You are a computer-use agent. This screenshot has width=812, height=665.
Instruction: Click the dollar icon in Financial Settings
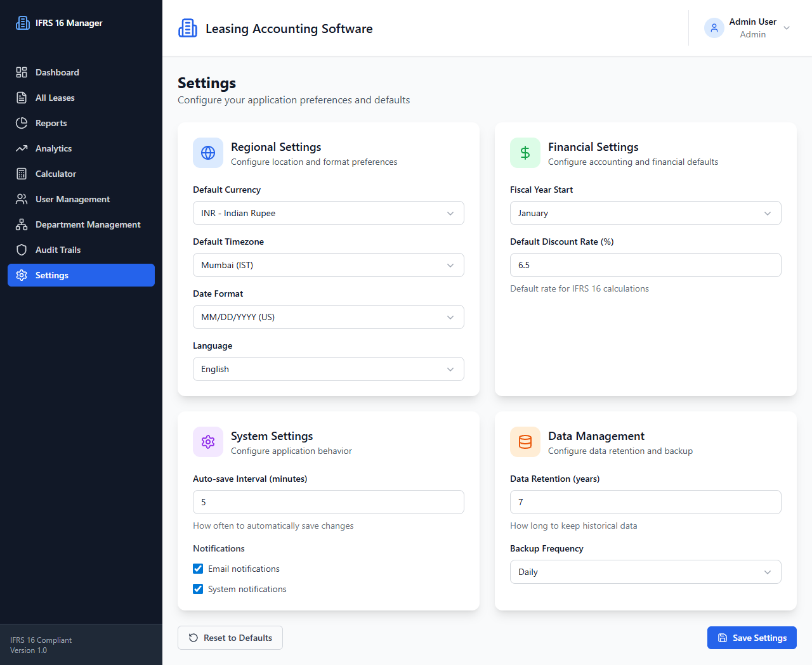tap(525, 153)
